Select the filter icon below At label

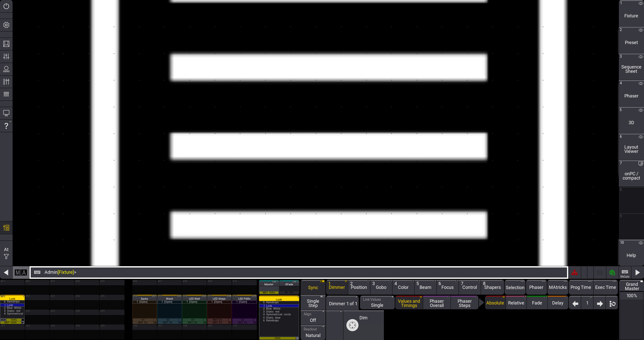point(6,257)
